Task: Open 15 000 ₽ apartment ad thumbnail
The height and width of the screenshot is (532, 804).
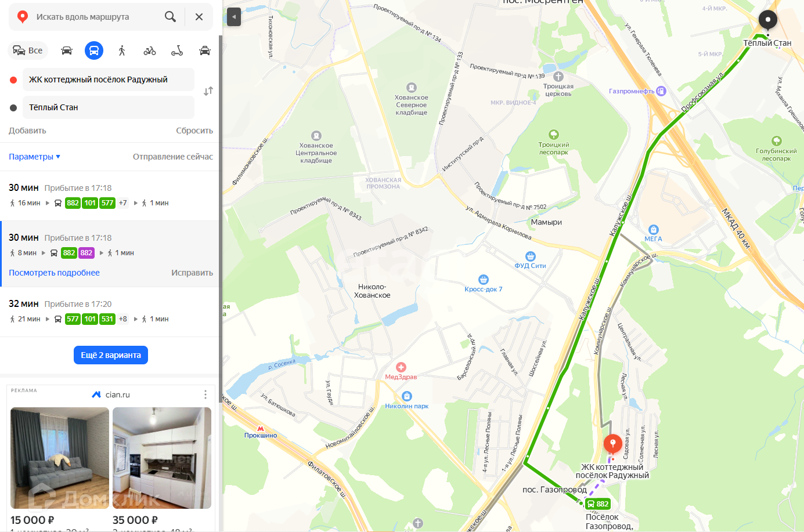Action: (60, 458)
